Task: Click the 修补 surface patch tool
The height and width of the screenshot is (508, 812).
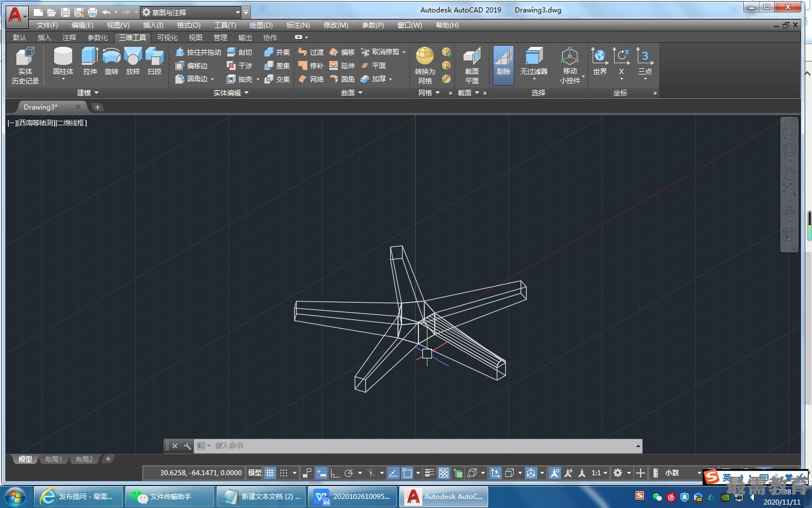Action: coord(311,65)
